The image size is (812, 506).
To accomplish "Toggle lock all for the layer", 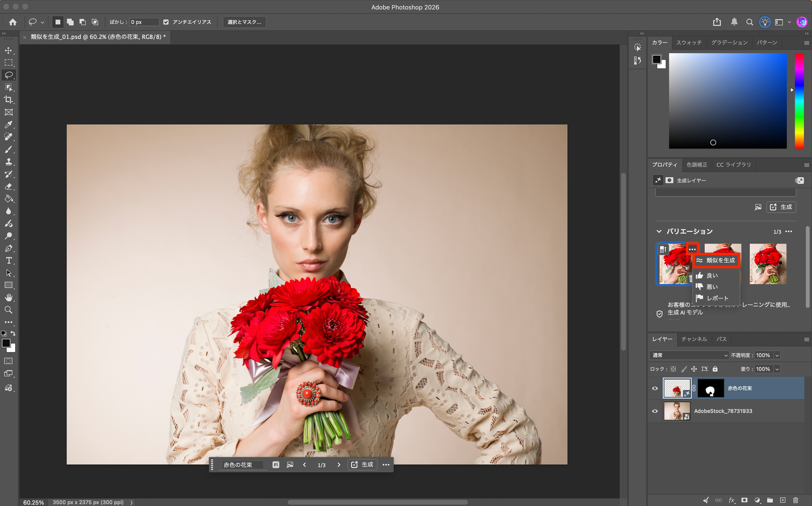I will [x=715, y=369].
